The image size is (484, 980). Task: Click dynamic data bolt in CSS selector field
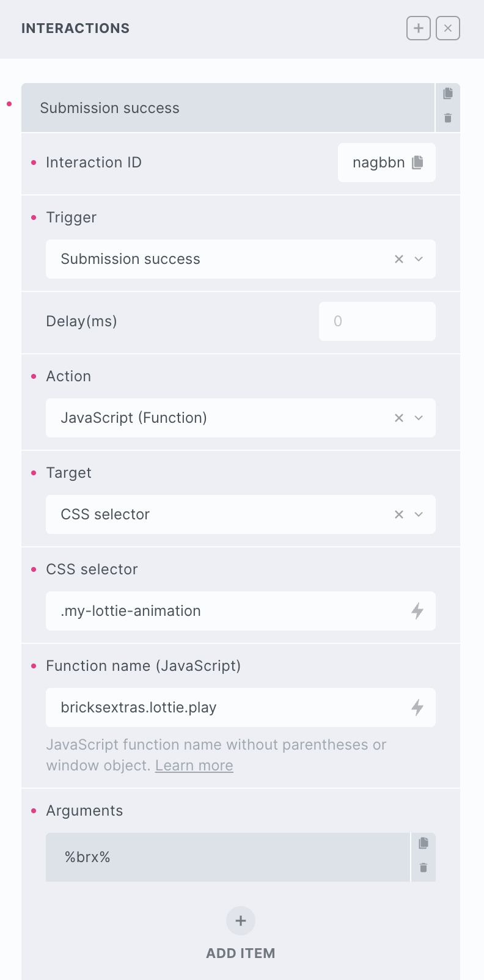[417, 611]
